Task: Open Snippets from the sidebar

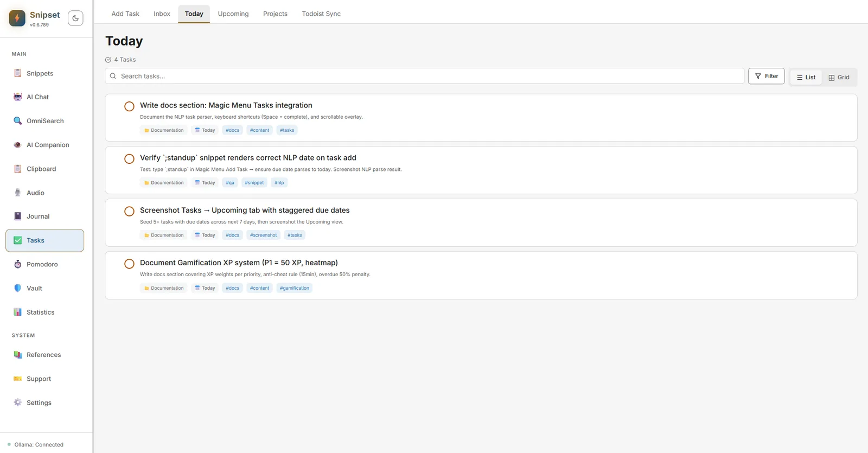Action: pyautogui.click(x=44, y=73)
